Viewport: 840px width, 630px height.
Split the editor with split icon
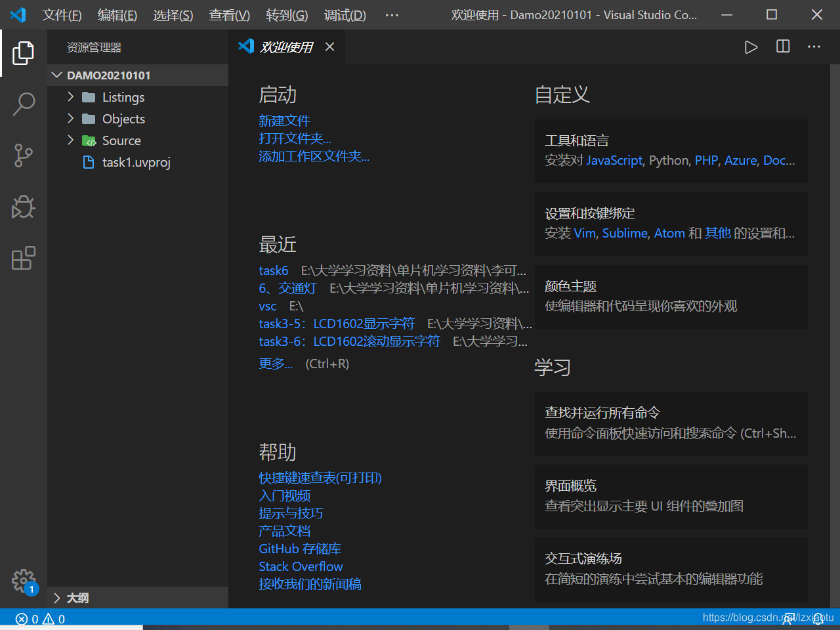tap(783, 47)
